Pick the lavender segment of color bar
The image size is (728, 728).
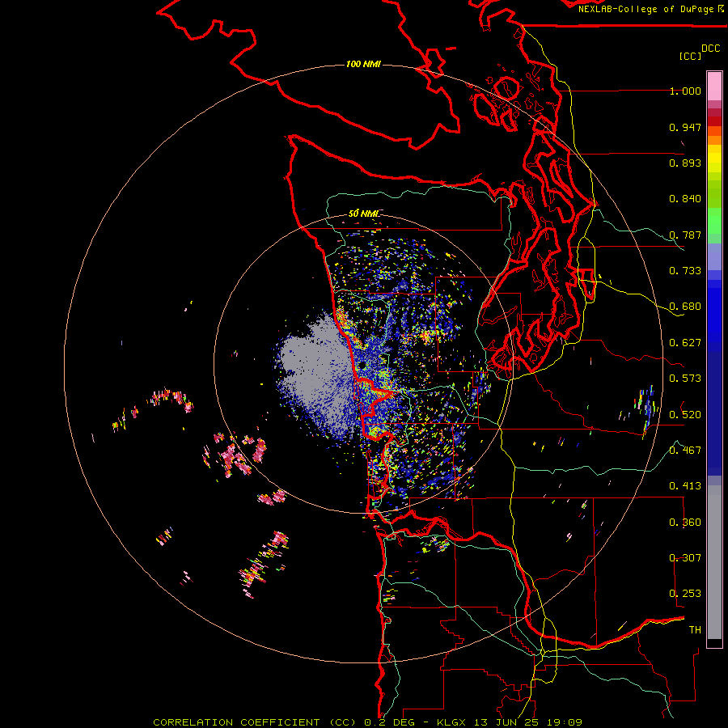(x=714, y=256)
